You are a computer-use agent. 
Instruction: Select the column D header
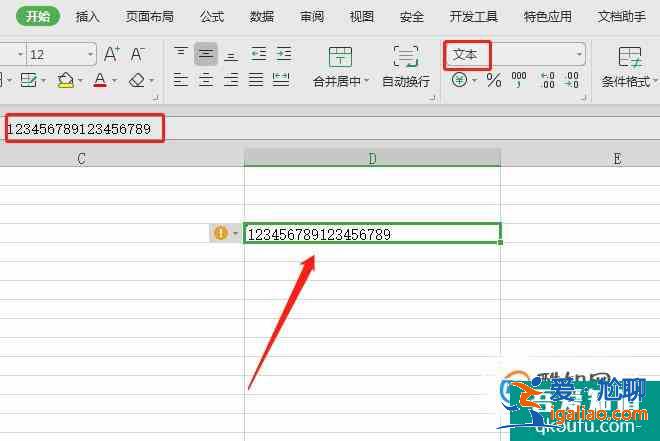(373, 159)
